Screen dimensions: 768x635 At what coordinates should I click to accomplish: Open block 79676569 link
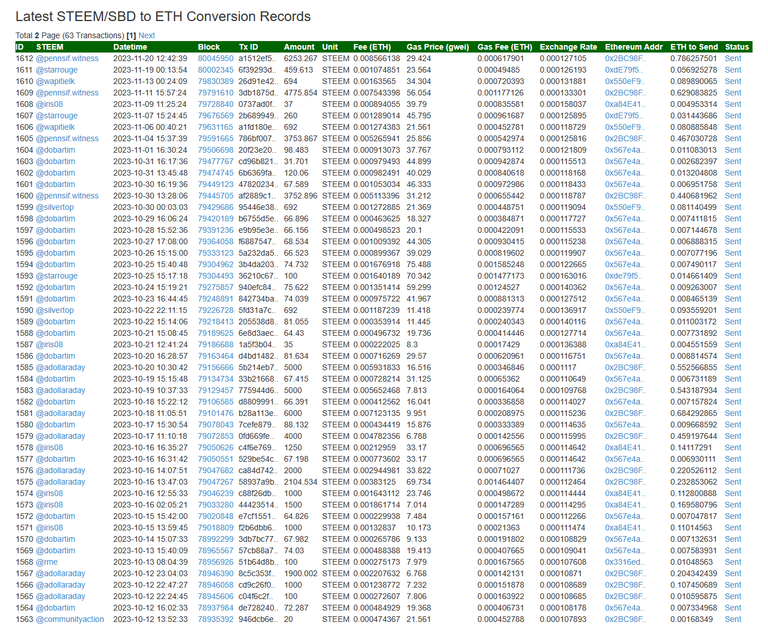click(216, 116)
